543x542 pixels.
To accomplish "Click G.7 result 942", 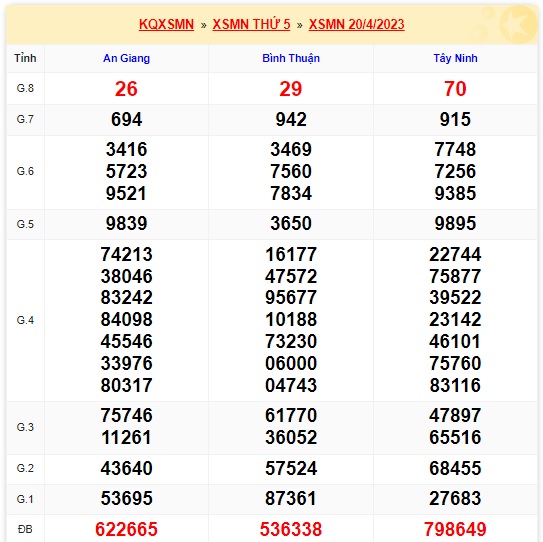I will pyautogui.click(x=291, y=119).
